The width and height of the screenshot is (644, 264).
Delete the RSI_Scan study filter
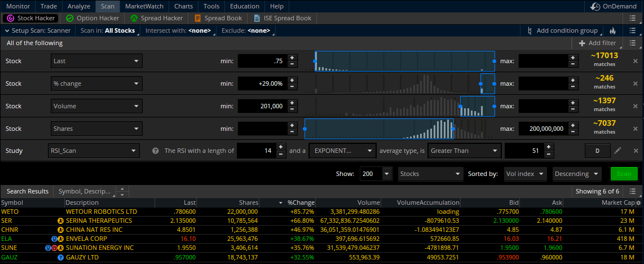[x=636, y=151]
